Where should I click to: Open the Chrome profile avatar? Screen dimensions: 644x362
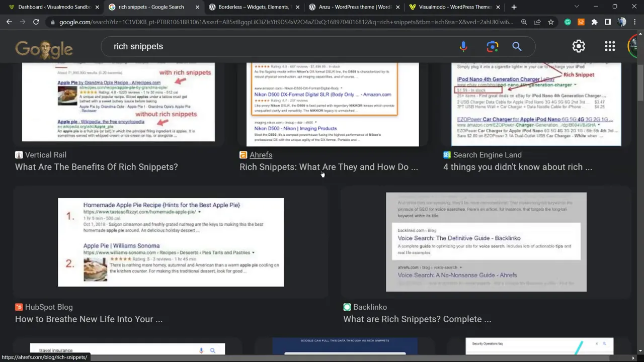tap(621, 22)
